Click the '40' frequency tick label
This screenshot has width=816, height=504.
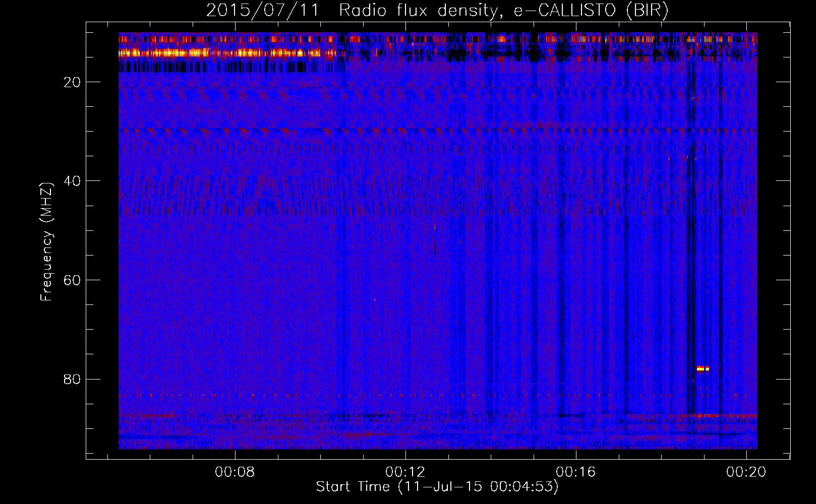tap(73, 181)
